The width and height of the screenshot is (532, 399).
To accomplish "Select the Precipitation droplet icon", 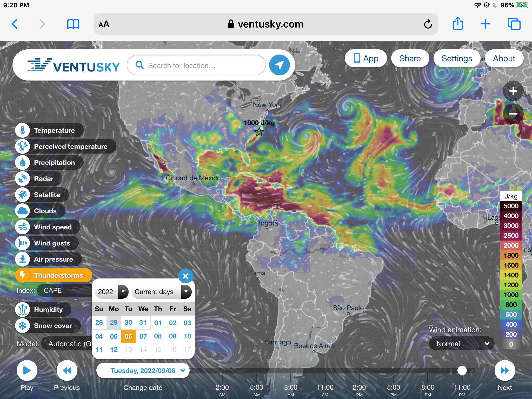I will click(x=23, y=163).
